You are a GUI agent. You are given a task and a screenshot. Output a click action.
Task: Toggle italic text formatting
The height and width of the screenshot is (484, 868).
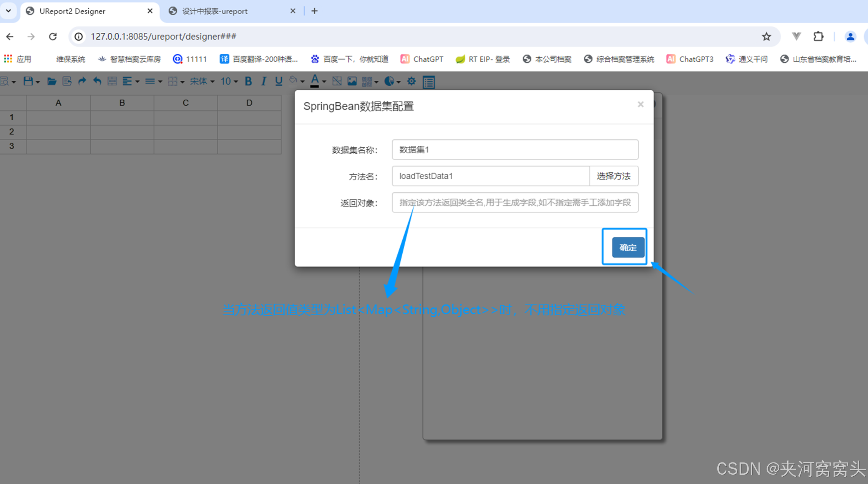click(x=264, y=81)
